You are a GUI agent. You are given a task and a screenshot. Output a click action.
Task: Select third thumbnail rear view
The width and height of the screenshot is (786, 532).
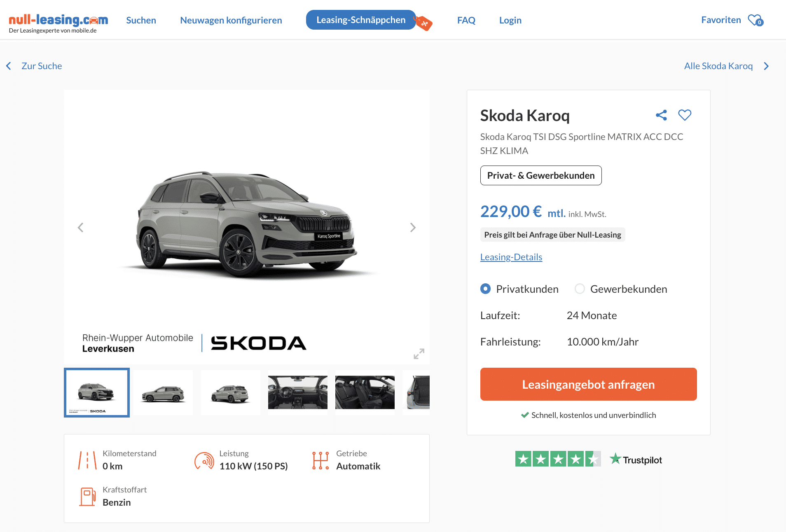tap(231, 392)
